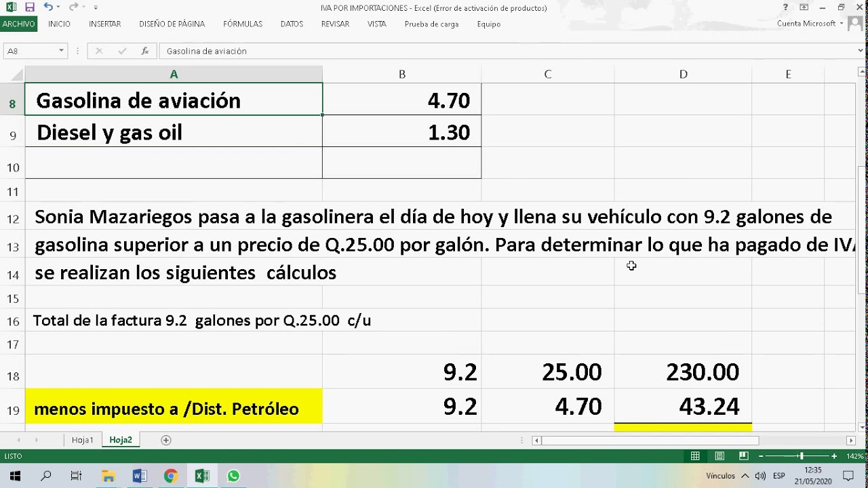The width and height of the screenshot is (868, 488).
Task: Select cell containing Total de la factura
Action: [x=174, y=321]
